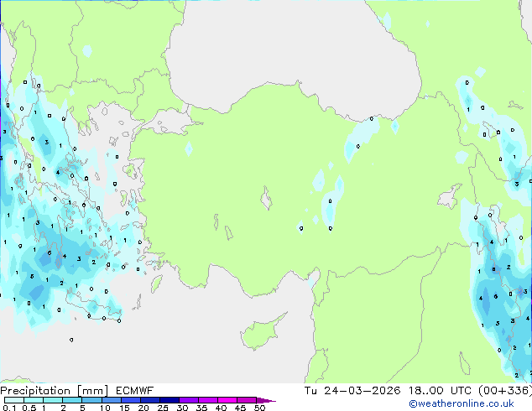Click the island of Cyprus on map

click(x=261, y=333)
